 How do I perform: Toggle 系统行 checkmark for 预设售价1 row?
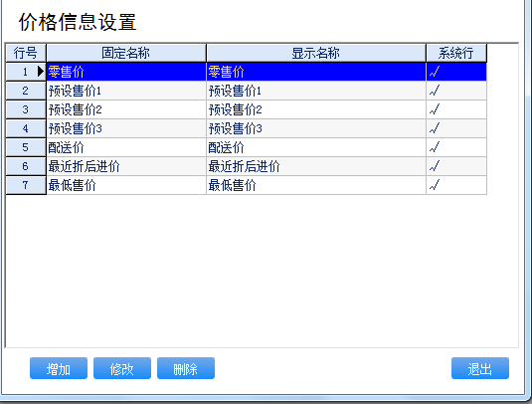pyautogui.click(x=435, y=91)
